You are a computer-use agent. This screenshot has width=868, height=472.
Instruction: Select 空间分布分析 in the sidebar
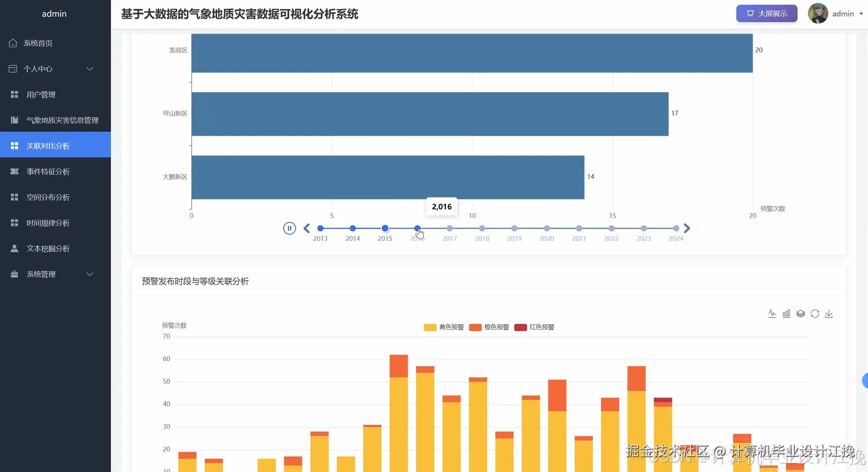click(x=55, y=197)
